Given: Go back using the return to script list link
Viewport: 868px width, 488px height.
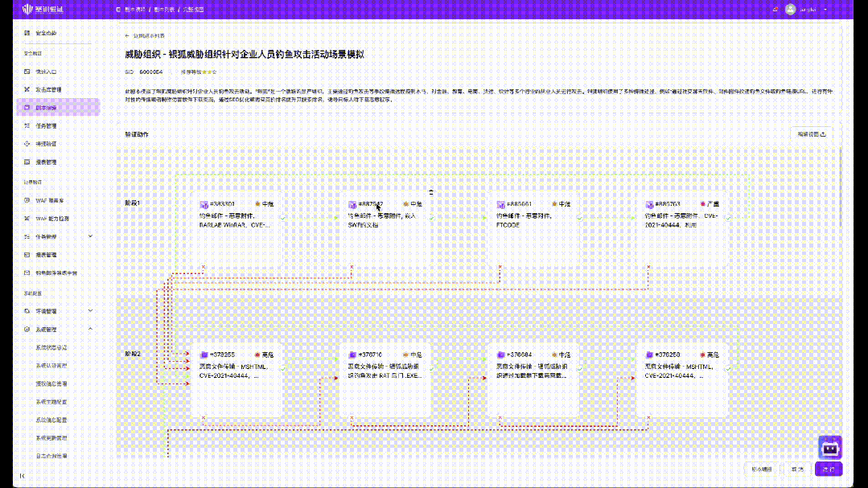Looking at the screenshot, I should (145, 35).
